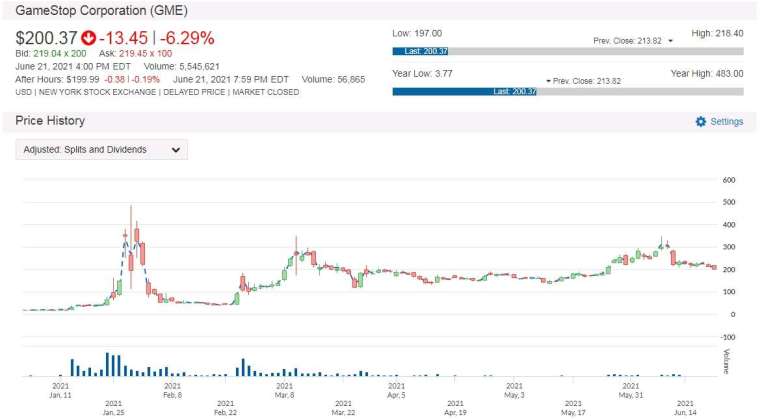
Task: Open the Adjusted: Splits and Dividends dropdown
Action: coord(101,150)
